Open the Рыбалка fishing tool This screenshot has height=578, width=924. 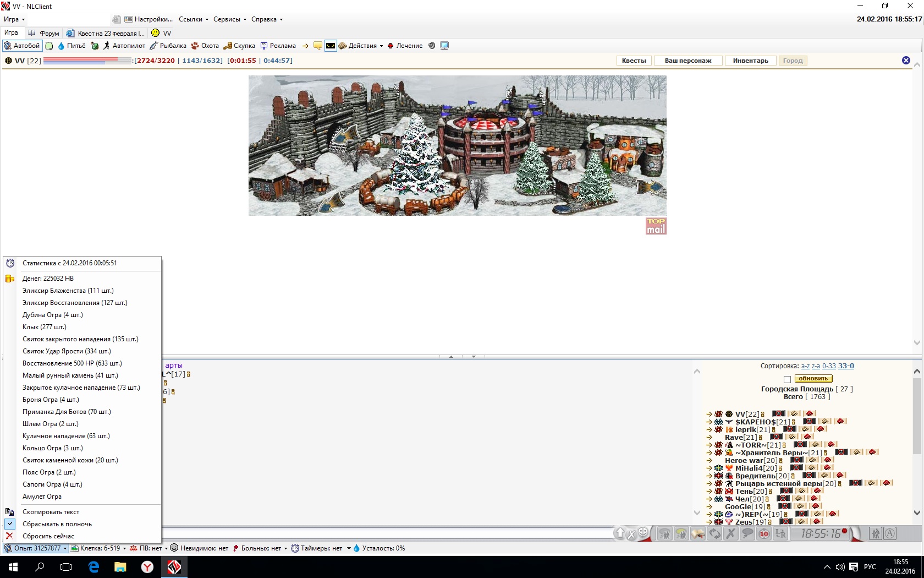168,46
